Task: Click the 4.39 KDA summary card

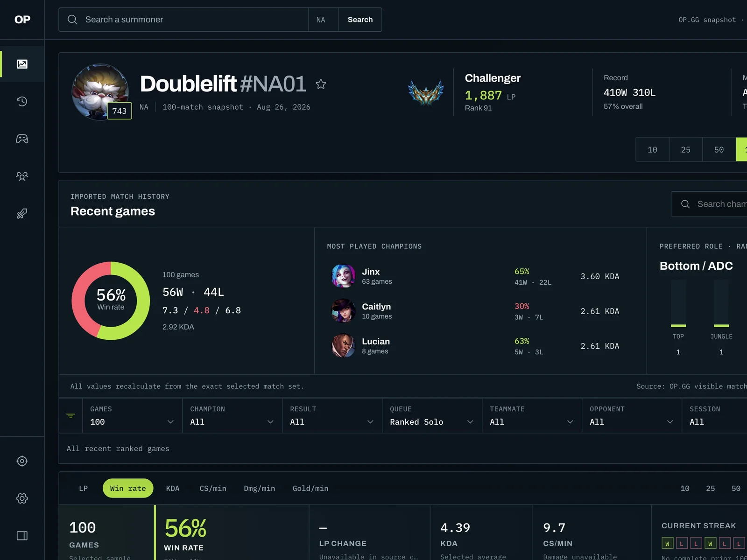Action: click(x=481, y=532)
